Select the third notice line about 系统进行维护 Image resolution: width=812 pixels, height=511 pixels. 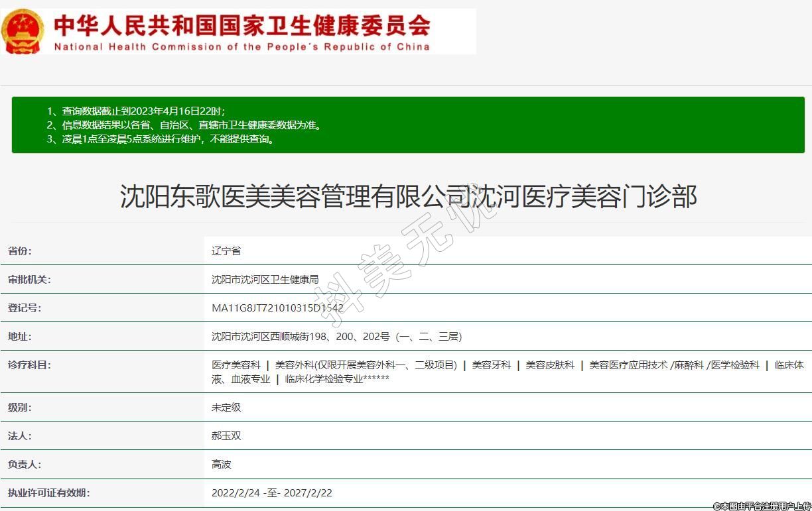click(160, 139)
